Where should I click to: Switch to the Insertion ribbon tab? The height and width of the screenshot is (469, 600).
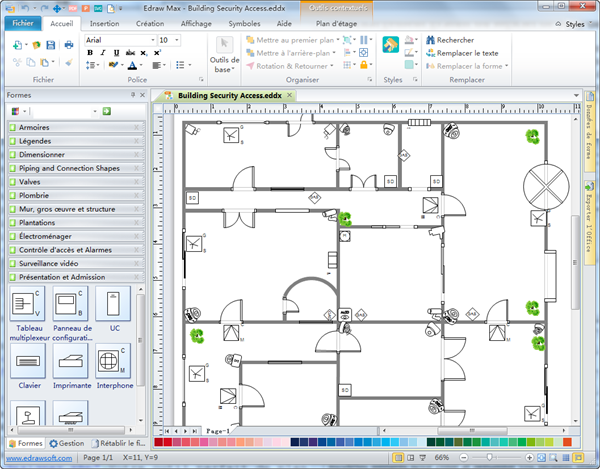tap(104, 22)
